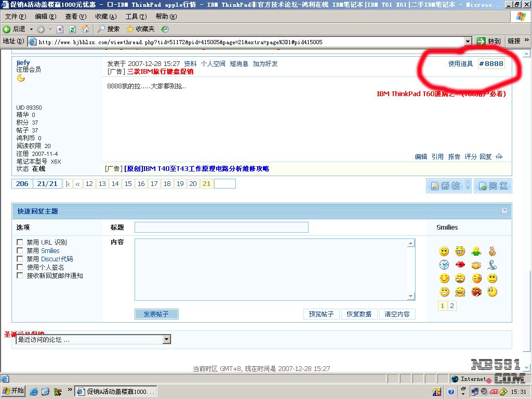Click in the 内容 text area

point(271,270)
